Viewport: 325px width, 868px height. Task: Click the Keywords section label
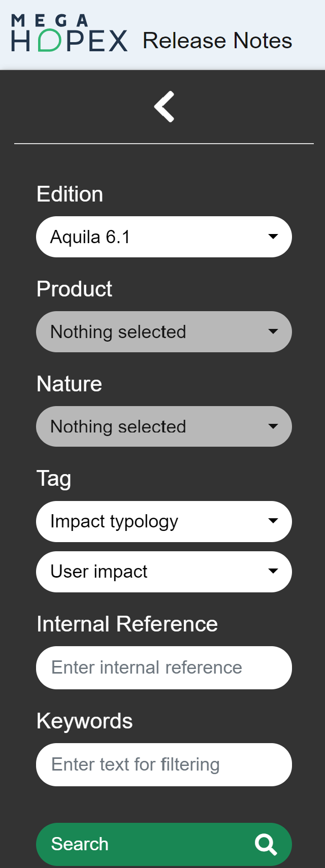click(x=84, y=721)
